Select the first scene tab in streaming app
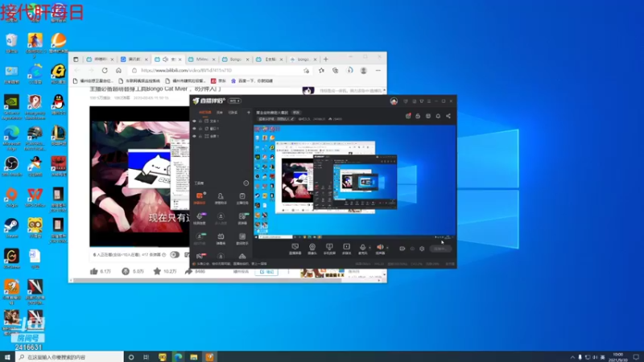The height and width of the screenshot is (362, 644). [205, 113]
